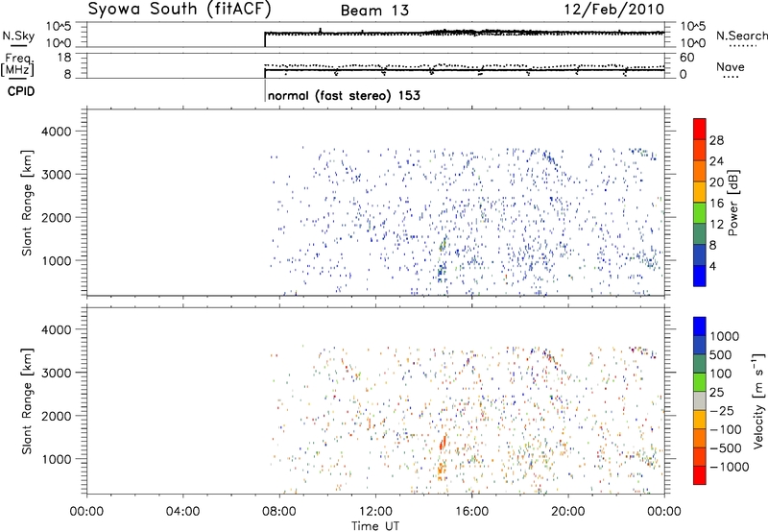The image size is (768, 532).
Task: Click the '28' label on the Power colorbar
Action: click(x=716, y=140)
